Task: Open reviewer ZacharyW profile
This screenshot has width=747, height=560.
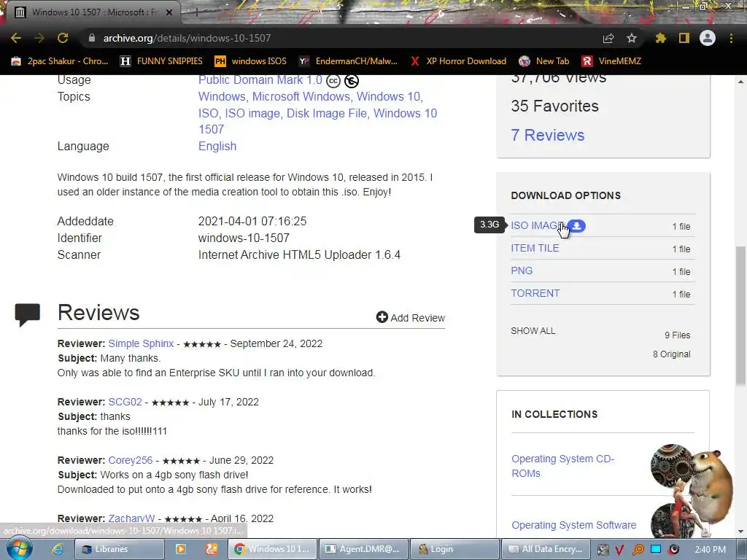Action: (x=131, y=518)
